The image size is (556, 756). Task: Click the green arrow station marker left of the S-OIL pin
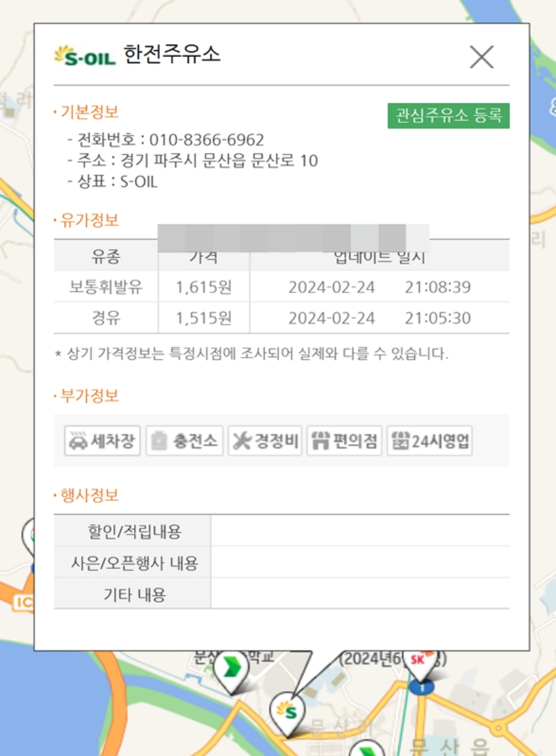tap(231, 671)
